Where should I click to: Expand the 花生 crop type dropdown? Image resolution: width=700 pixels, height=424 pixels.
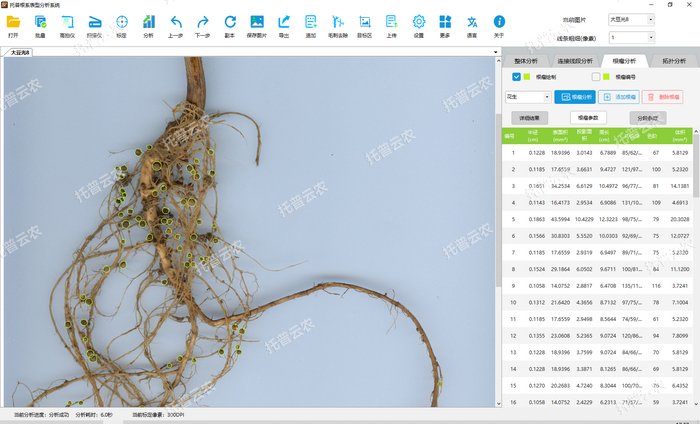point(527,97)
